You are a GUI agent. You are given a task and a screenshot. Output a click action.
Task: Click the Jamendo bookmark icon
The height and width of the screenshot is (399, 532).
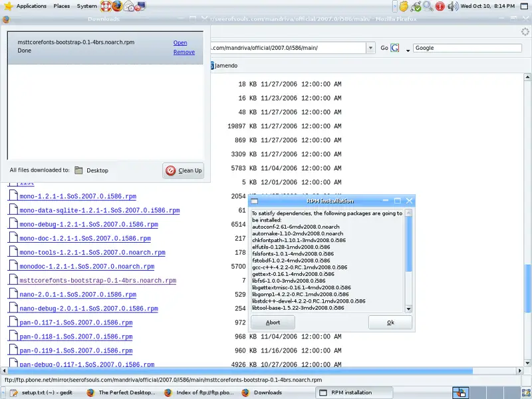pos(213,66)
